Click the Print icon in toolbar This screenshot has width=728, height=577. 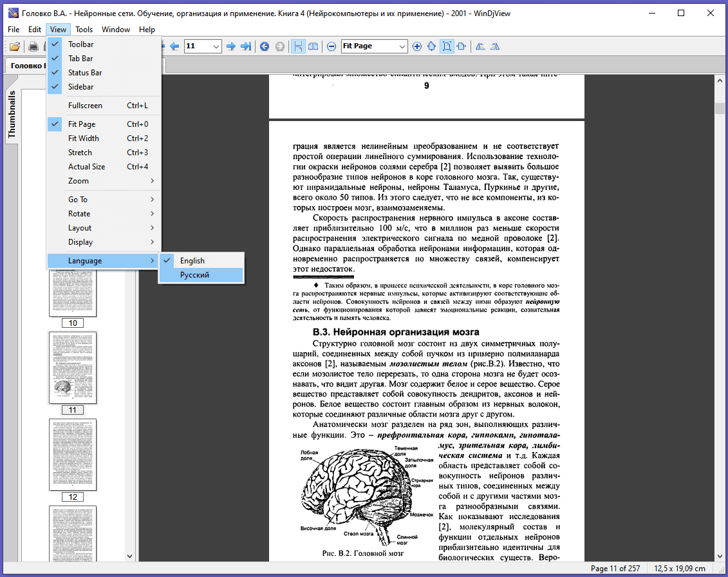coord(33,46)
